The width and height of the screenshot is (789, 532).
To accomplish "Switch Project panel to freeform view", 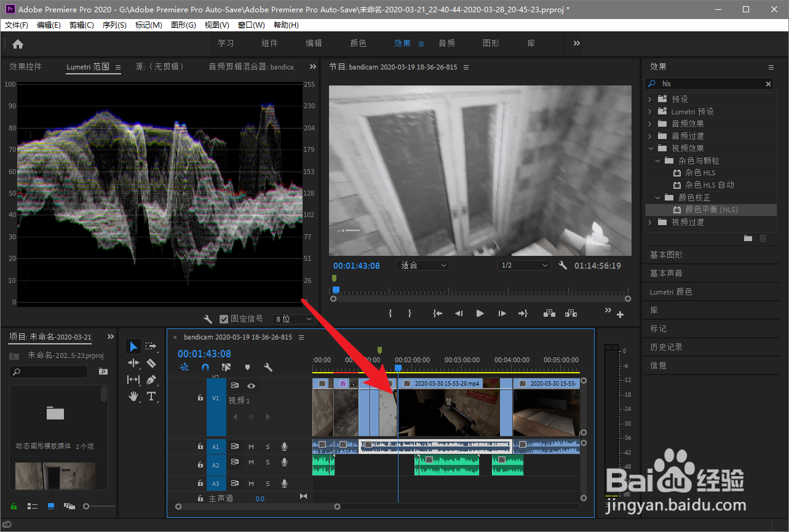I will (x=69, y=506).
